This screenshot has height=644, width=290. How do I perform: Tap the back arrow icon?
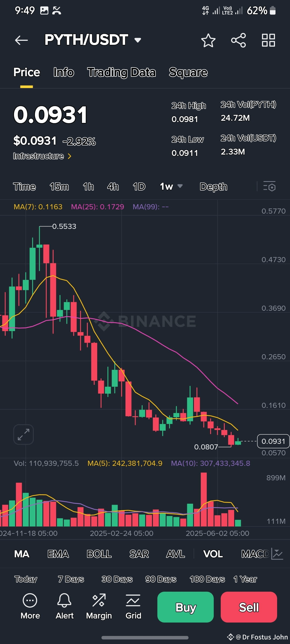(x=21, y=40)
